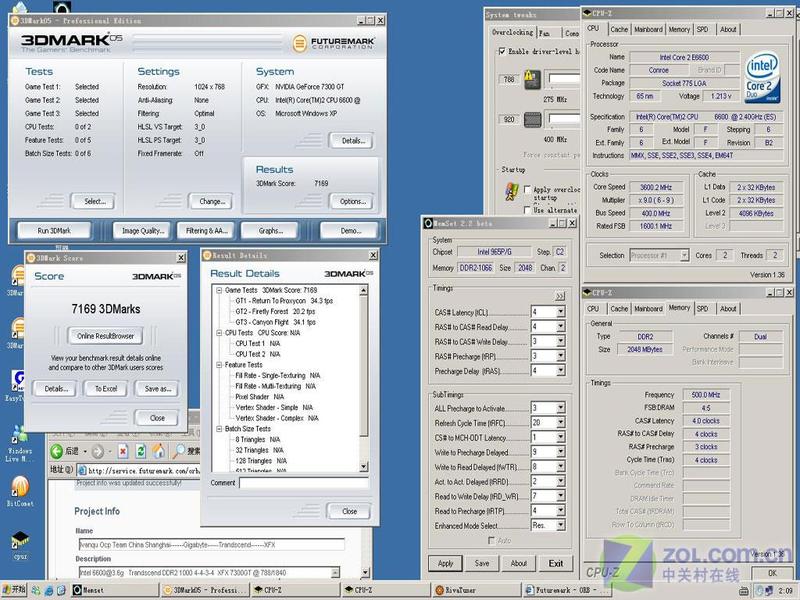This screenshot has height=600, width=800.
Task: Click the browser address bar URL
Action: [x=138, y=470]
